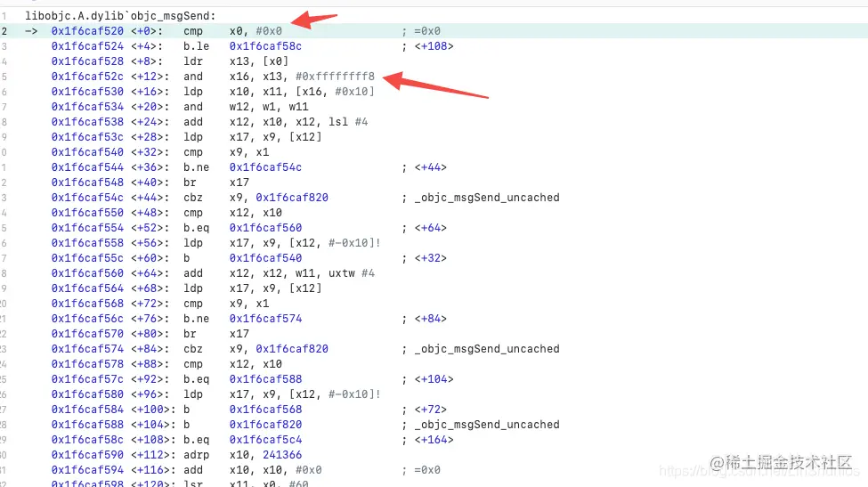Click the comment '; <+72>'

[424, 409]
